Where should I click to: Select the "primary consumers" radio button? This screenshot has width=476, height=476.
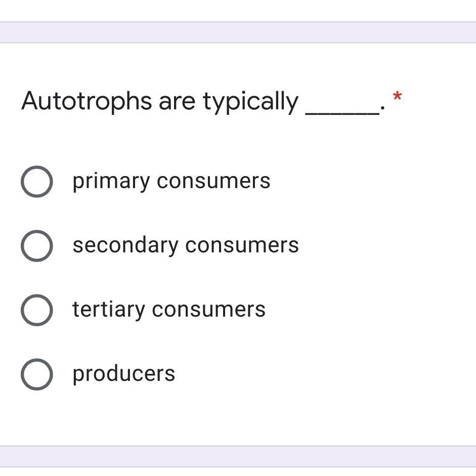click(37, 182)
